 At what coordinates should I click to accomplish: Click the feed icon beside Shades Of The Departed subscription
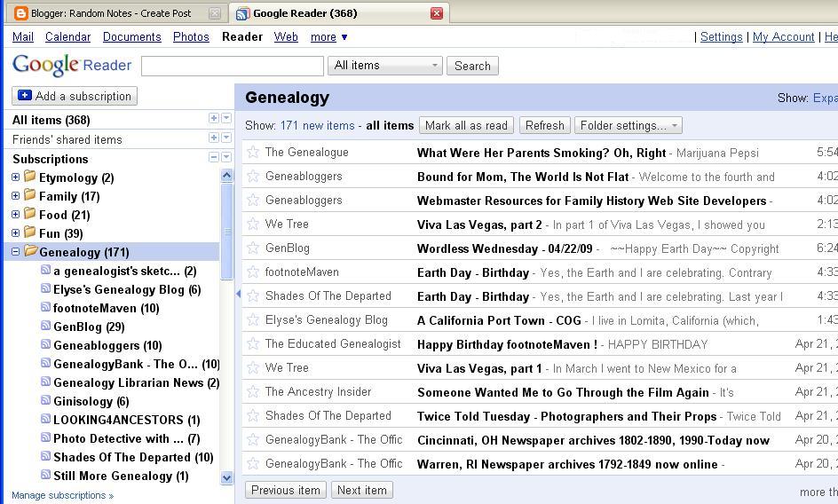pos(46,456)
